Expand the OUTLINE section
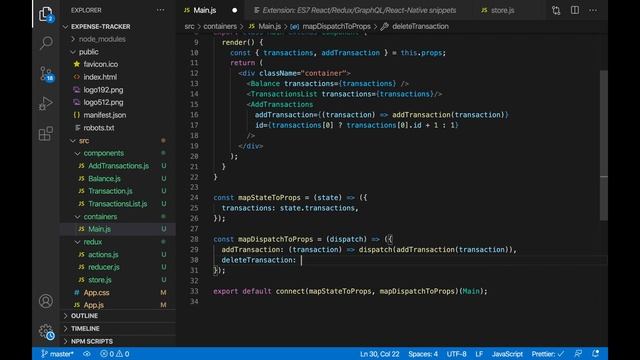This screenshot has height=360, width=640. 84,316
